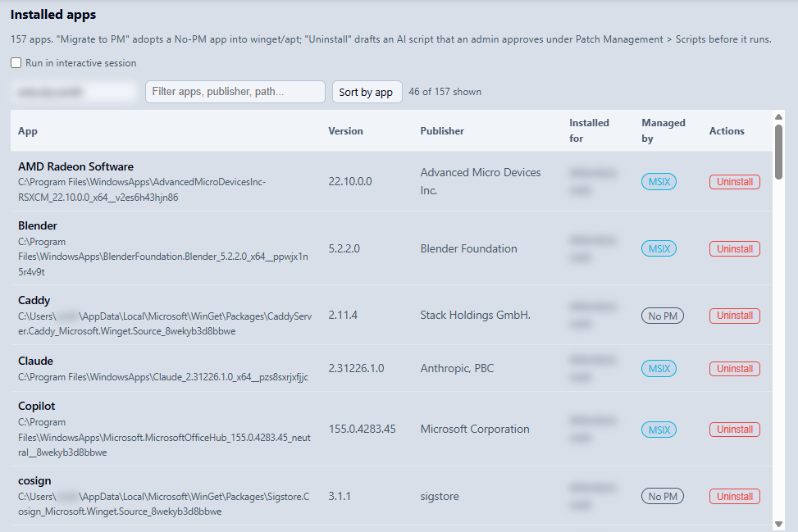Open the blurred device selector dropdown
This screenshot has width=798, height=532.
click(74, 92)
